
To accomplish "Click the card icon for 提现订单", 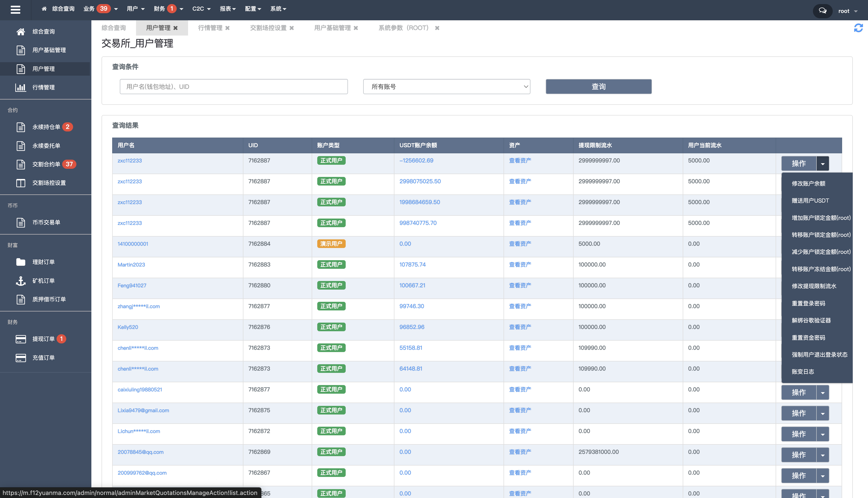I will click(x=21, y=339).
